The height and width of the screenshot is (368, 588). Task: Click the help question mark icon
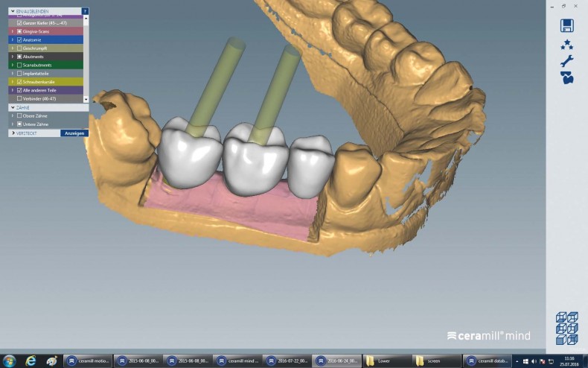click(x=85, y=12)
